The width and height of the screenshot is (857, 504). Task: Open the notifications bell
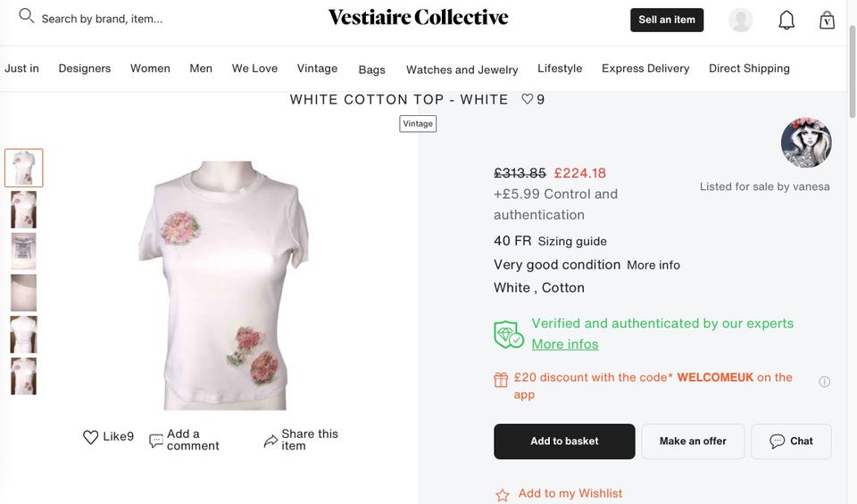coord(786,21)
